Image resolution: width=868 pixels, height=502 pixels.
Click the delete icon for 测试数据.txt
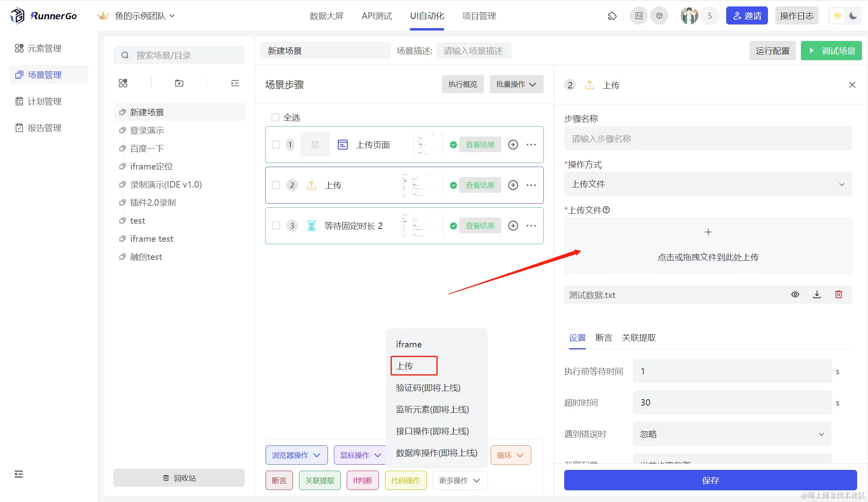[x=838, y=294]
